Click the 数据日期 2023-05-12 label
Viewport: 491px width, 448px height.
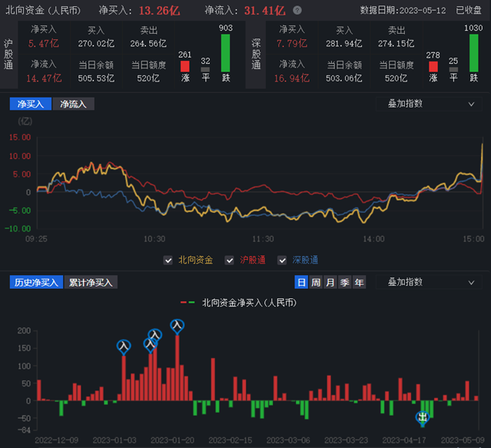[x=403, y=11]
